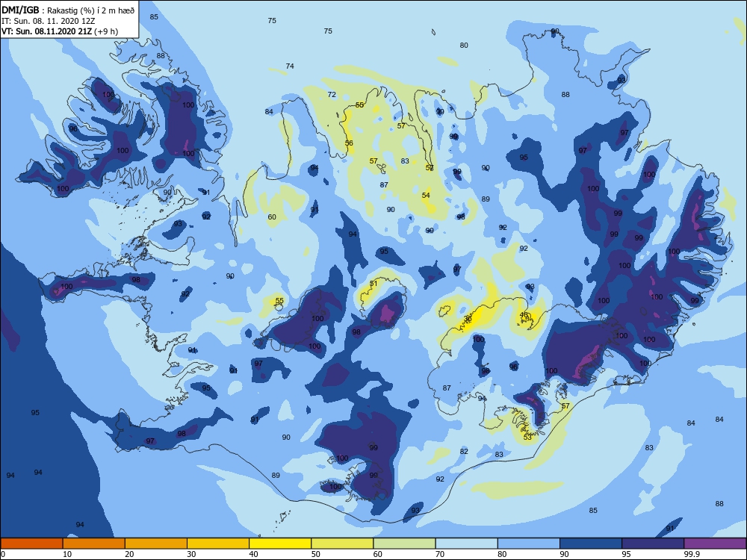
Task: Click the '70' legend scale label
Action: coord(440,554)
